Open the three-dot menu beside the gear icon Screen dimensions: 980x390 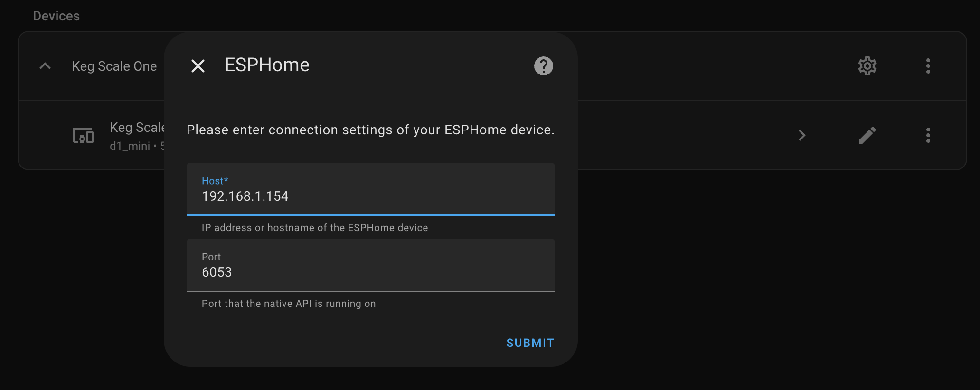928,66
